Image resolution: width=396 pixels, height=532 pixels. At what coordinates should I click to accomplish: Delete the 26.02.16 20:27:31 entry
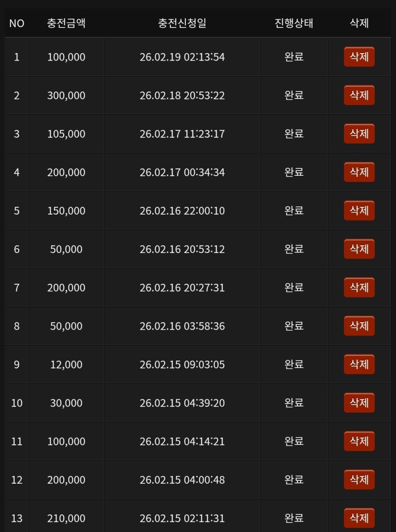coord(359,288)
